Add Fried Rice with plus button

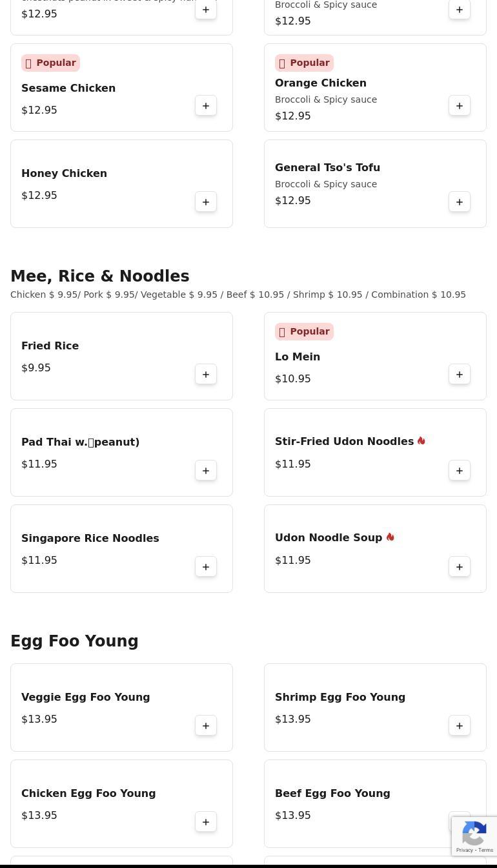coord(206,375)
